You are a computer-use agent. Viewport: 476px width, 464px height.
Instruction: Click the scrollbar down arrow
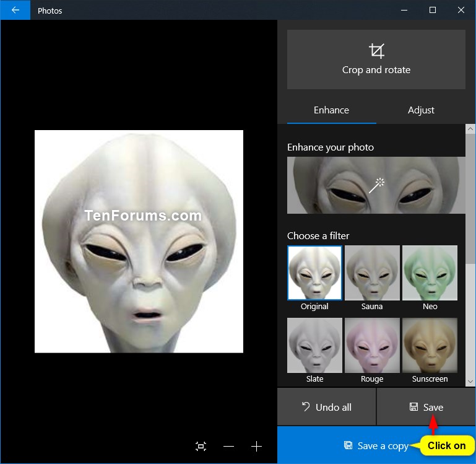[x=470, y=382]
